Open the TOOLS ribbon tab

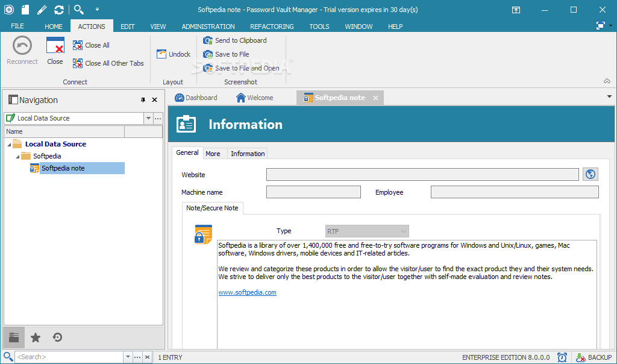click(x=319, y=27)
